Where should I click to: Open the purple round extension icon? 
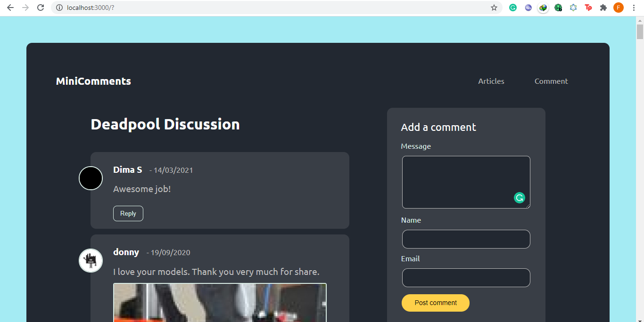528,8
